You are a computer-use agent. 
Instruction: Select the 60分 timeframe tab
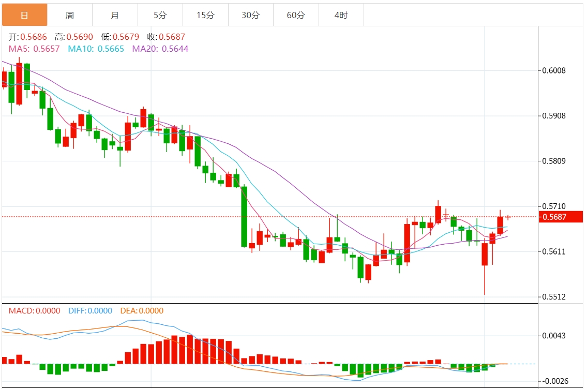[296, 15]
